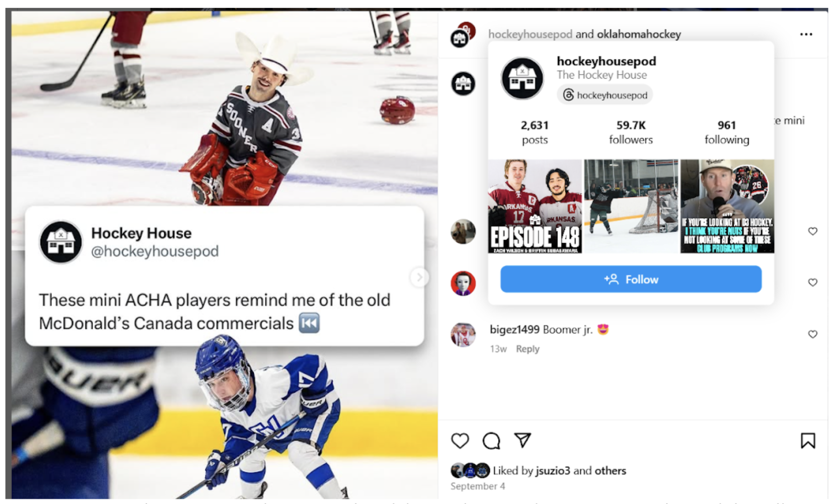
Task: Open the club programs video thumbnail
Action: point(727,206)
